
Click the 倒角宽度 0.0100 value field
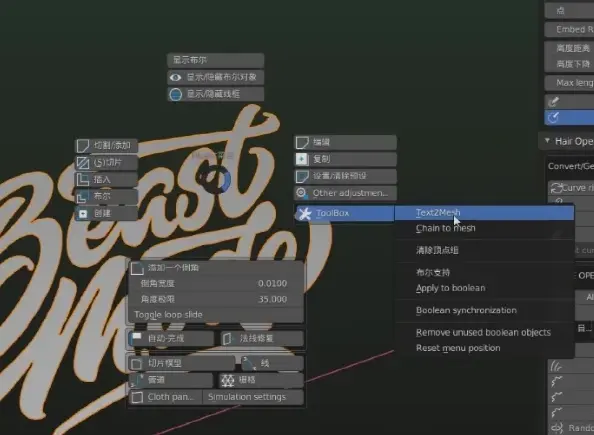click(216, 283)
